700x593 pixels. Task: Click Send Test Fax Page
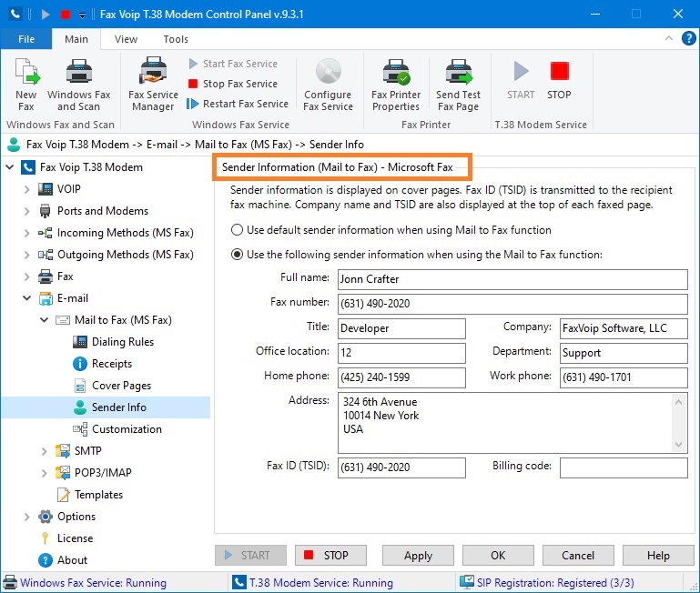coord(459,85)
